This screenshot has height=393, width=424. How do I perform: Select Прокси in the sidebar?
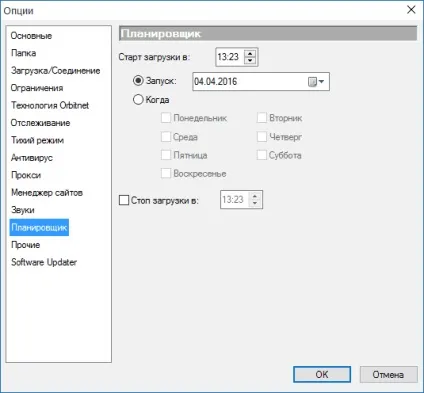[26, 175]
